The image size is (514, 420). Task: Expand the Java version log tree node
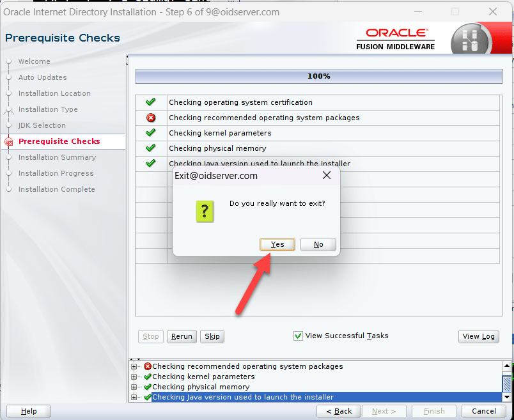coord(134,398)
